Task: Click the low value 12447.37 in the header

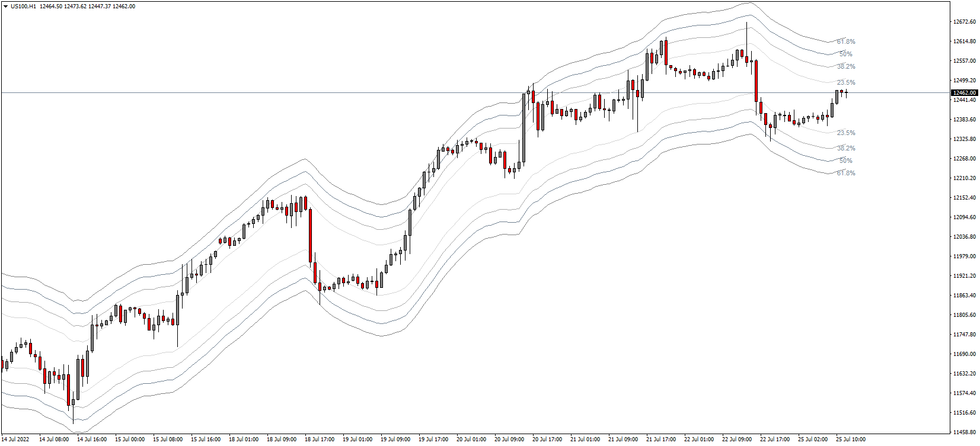Action: (x=99, y=7)
